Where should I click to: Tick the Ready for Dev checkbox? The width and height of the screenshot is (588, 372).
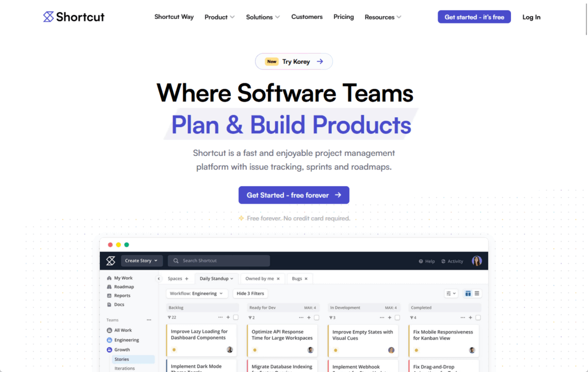pyautogui.click(x=316, y=317)
